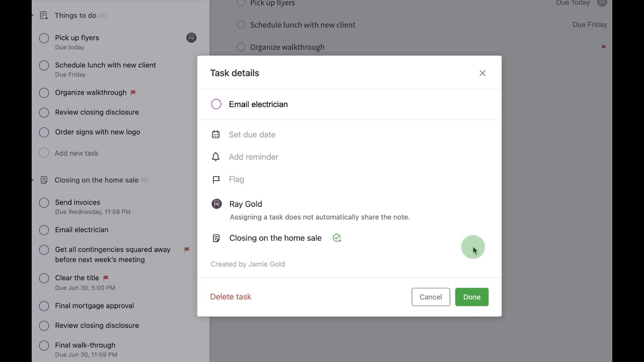Click Closing on the home sale group title in sidebar
The image size is (644, 362).
pos(97,180)
